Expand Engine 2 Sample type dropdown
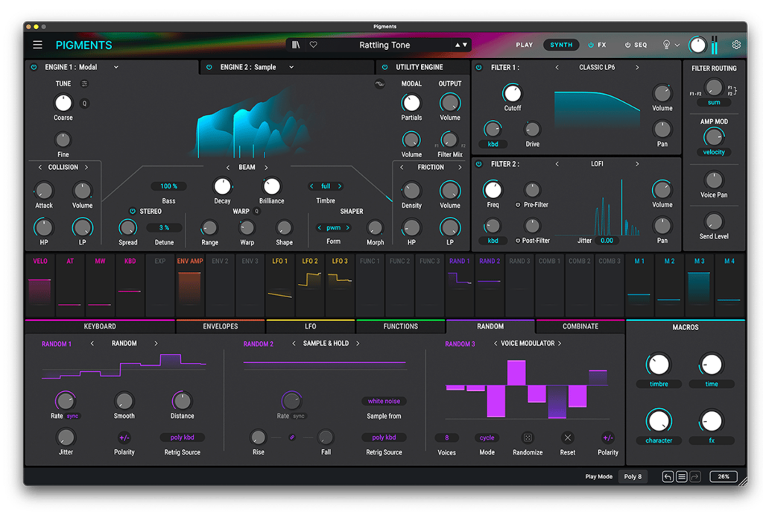The width and height of the screenshot is (763, 532). pos(291,67)
